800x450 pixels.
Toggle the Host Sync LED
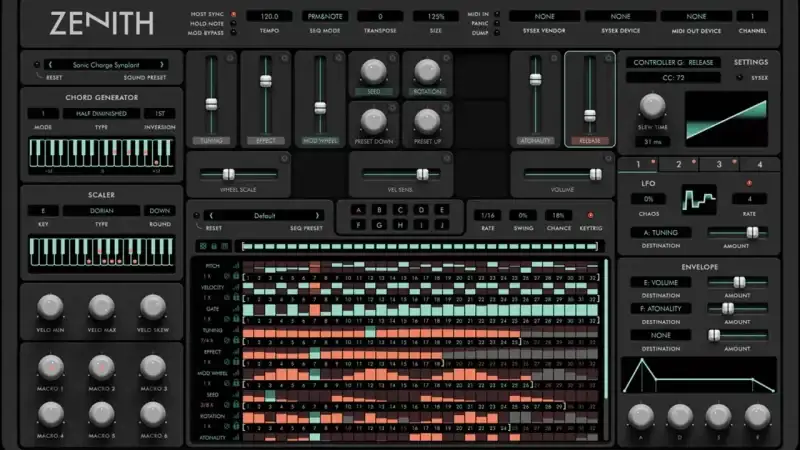tap(233, 14)
